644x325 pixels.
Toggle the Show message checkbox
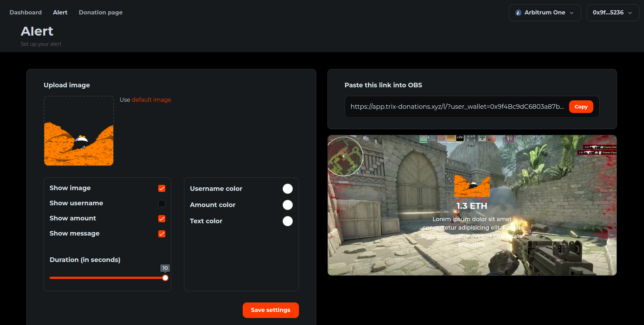tap(162, 234)
